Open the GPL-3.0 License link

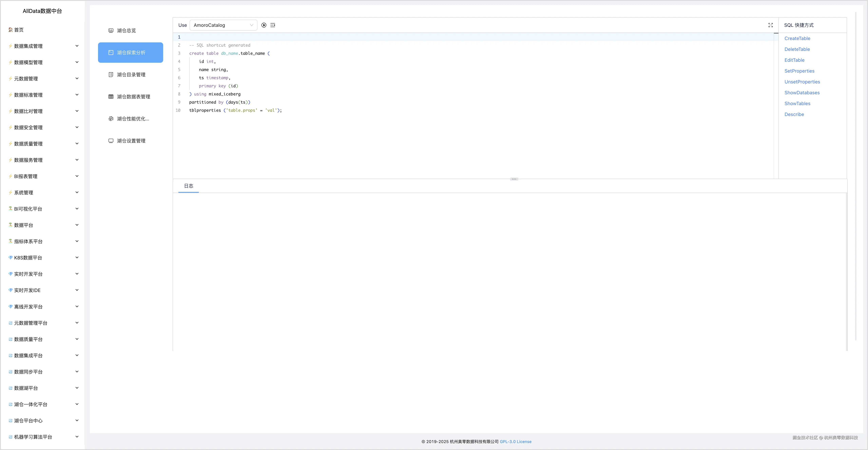point(515,442)
